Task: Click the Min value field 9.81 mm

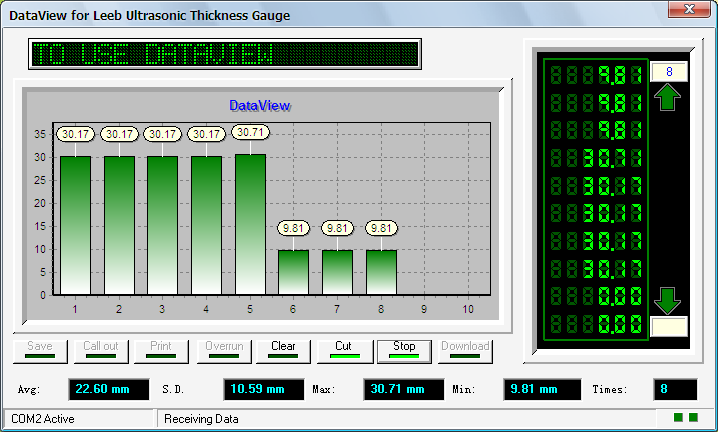Action: (542, 389)
